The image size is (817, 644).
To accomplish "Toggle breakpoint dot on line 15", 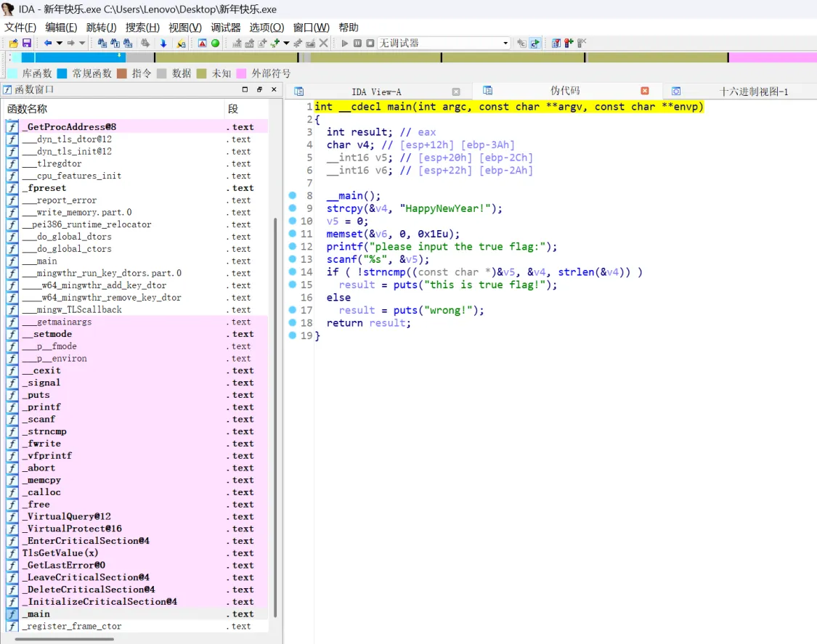I will click(293, 285).
